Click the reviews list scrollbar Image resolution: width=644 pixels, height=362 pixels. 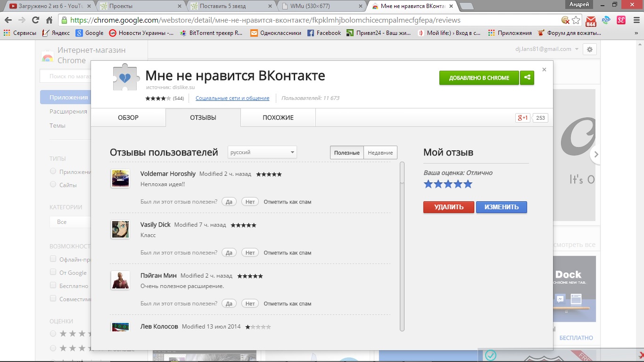[x=402, y=247]
